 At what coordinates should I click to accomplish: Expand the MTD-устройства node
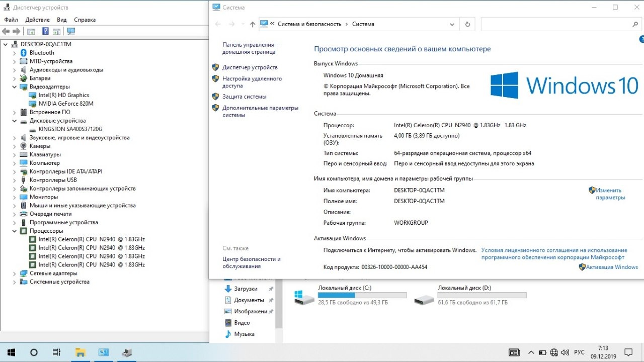14,61
